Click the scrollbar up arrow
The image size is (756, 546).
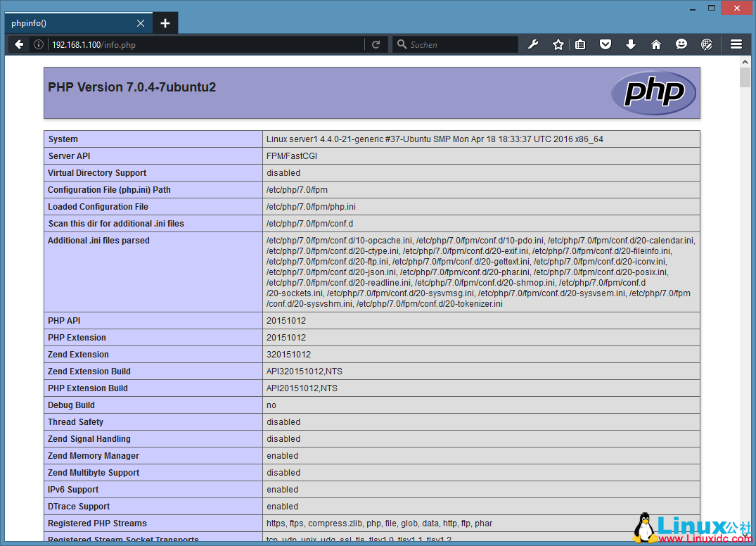tap(745, 63)
